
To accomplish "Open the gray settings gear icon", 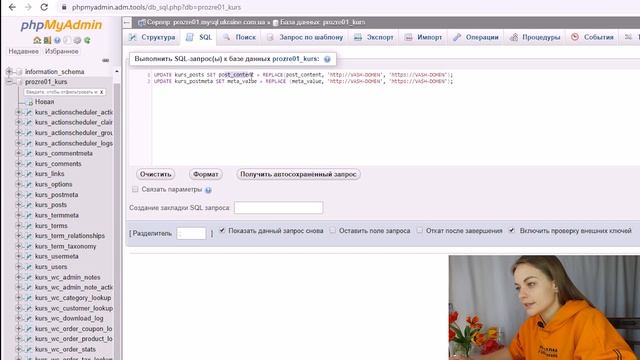I will tap(77, 40).
